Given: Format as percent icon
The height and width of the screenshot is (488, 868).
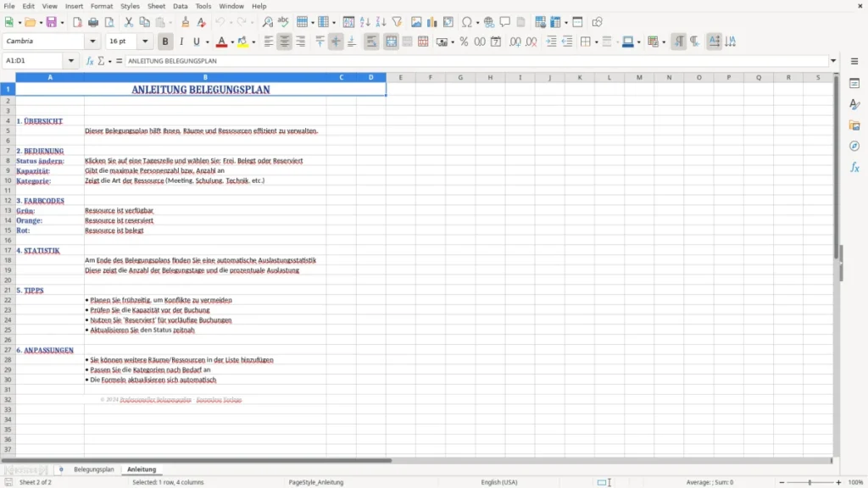Looking at the screenshot, I should pos(464,42).
